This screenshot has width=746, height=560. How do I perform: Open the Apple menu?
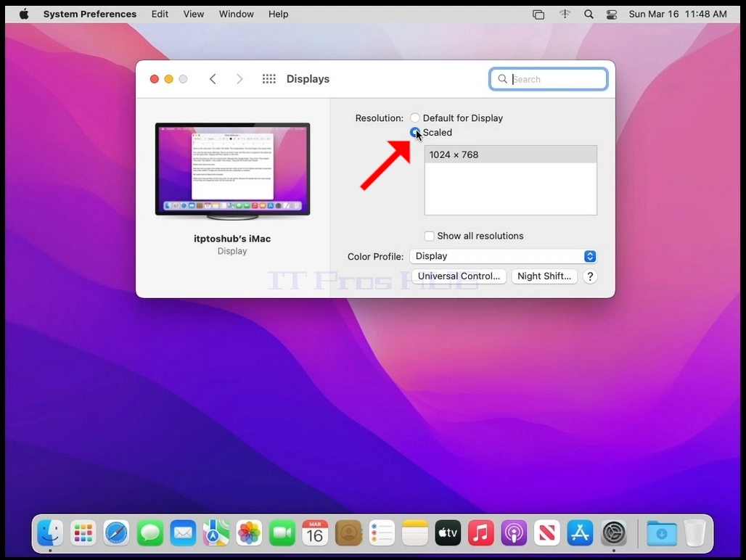24,14
